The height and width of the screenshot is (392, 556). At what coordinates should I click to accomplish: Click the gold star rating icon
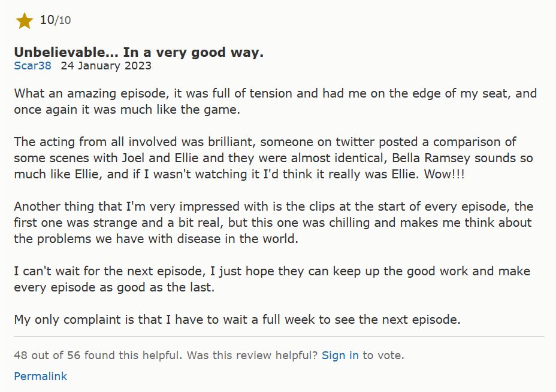[24, 21]
